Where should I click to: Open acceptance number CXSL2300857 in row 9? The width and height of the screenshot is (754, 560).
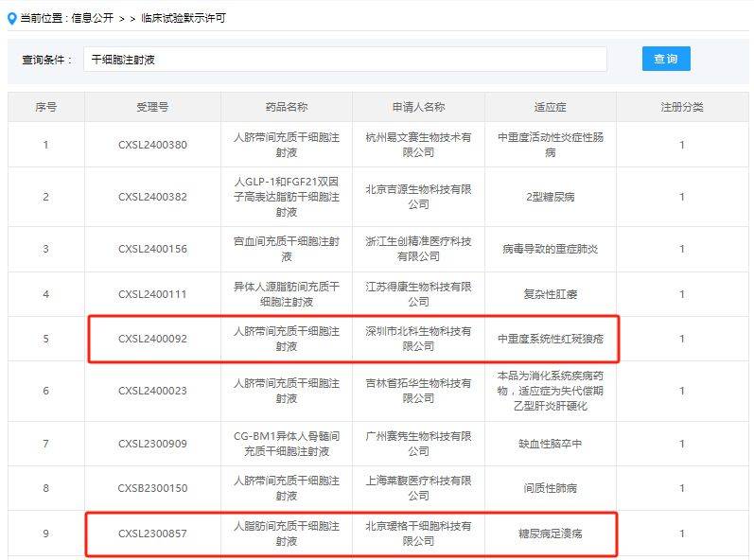coord(152,534)
